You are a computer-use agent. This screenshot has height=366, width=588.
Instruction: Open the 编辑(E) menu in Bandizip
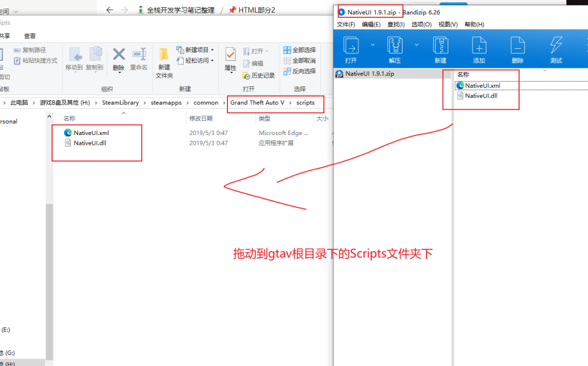pyautogui.click(x=371, y=24)
